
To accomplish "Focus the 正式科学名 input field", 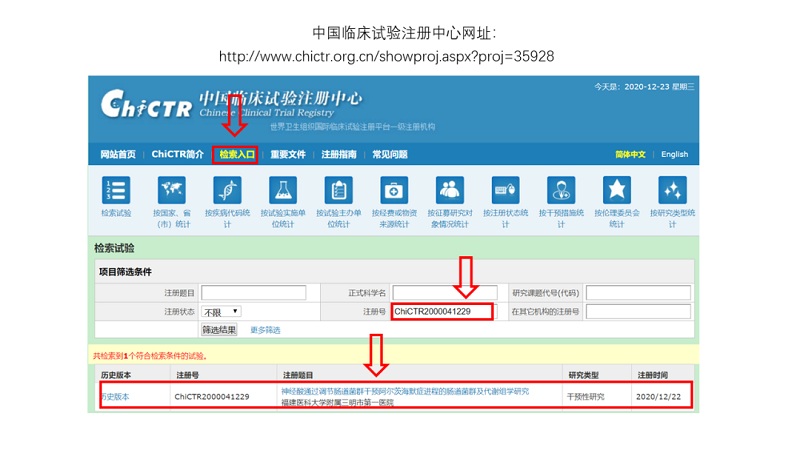I will 445,293.
